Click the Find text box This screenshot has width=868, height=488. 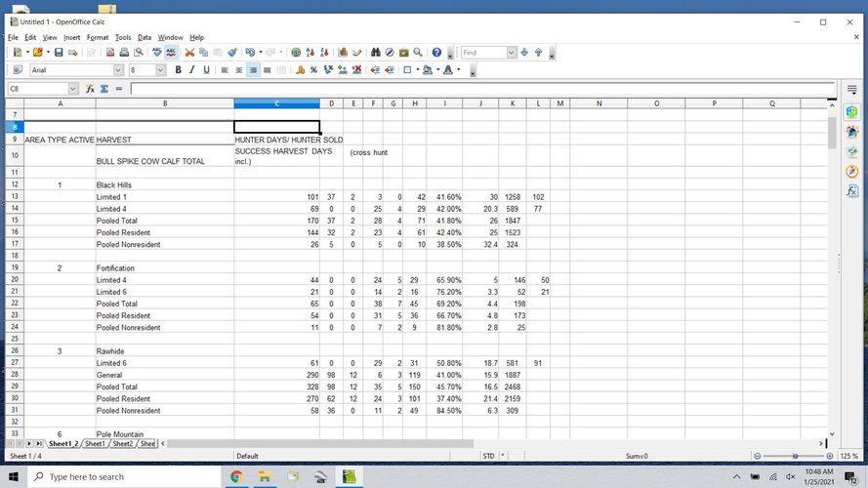[x=484, y=52]
